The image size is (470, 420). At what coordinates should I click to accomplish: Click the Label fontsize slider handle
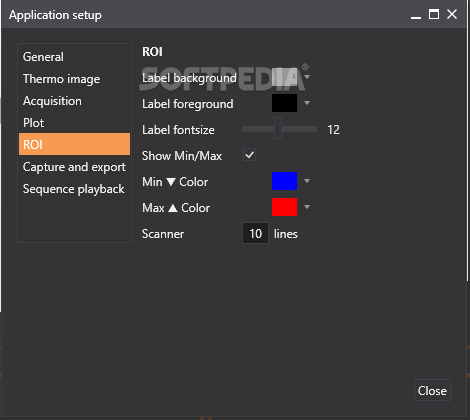click(278, 128)
